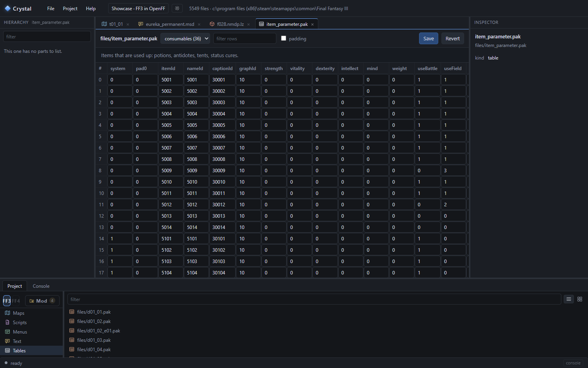This screenshot has height=368, width=588.
Task: Toggle the Mod folder button
Action: pyautogui.click(x=42, y=301)
